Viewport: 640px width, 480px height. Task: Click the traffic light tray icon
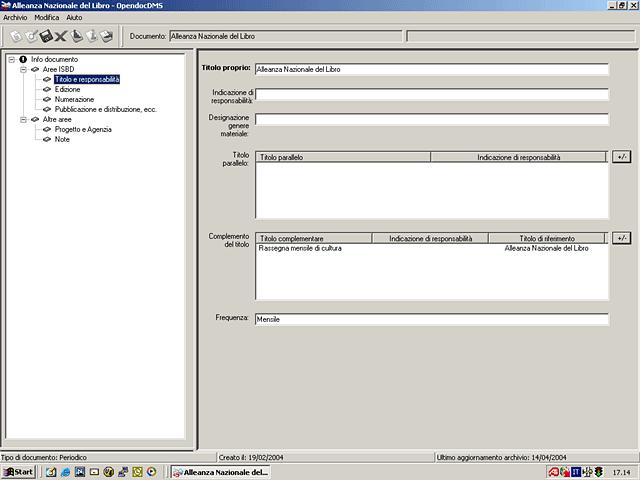point(598,472)
